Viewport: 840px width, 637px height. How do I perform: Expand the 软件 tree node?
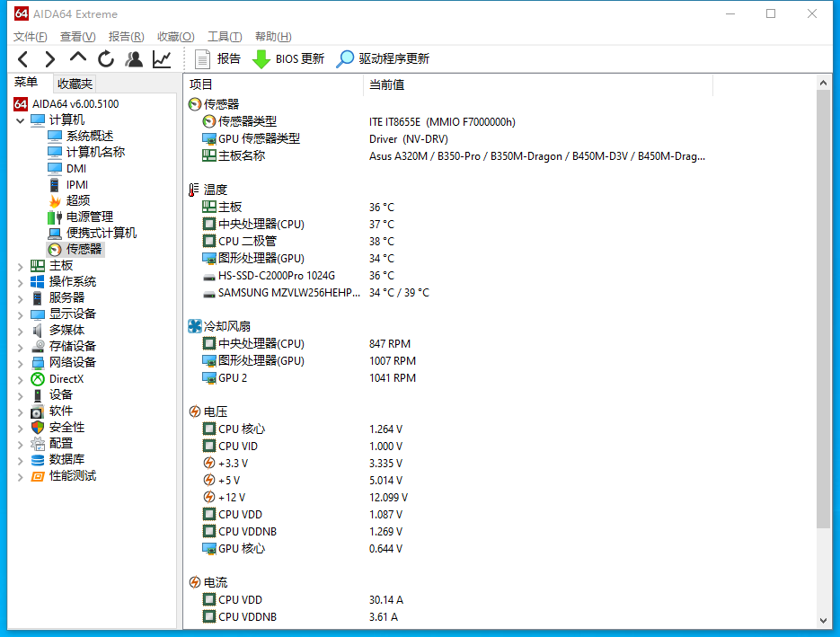[x=21, y=412]
